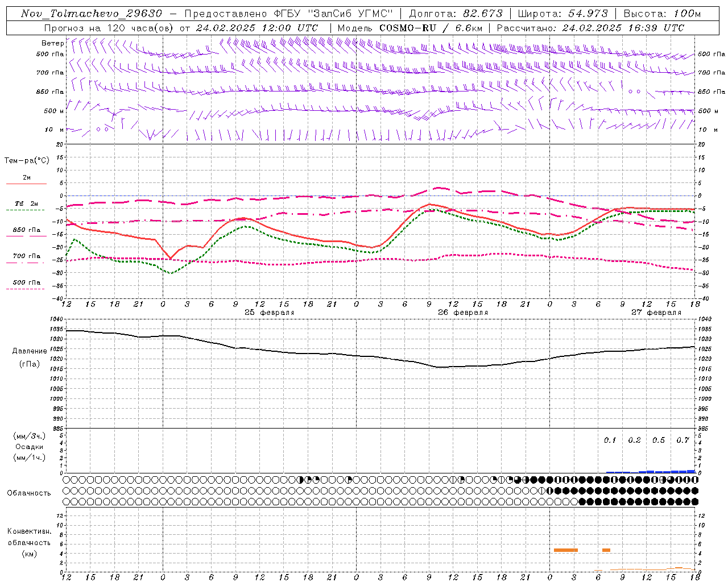The width and height of the screenshot is (728, 582).
Task: Click the station title Nov_Tolmachevo_29630
Action: pyautogui.click(x=91, y=14)
